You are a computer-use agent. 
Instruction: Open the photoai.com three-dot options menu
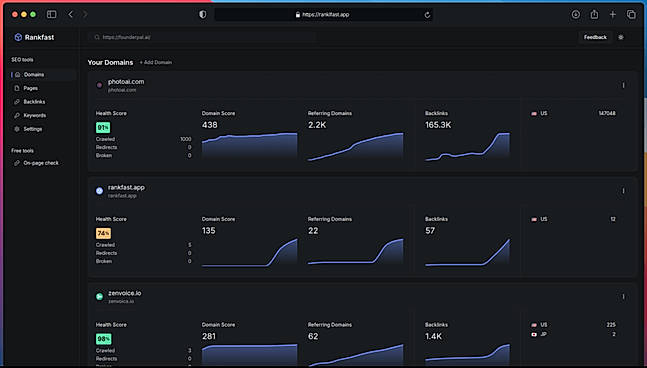(x=623, y=85)
